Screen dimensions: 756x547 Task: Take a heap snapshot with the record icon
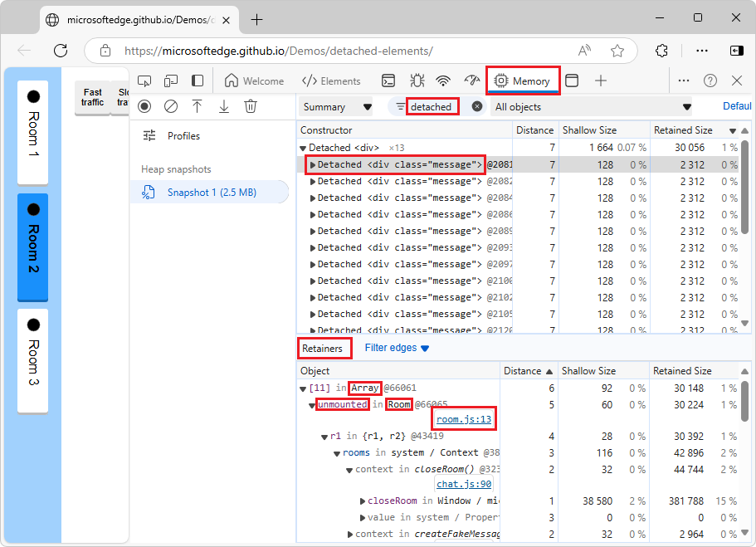(144, 106)
